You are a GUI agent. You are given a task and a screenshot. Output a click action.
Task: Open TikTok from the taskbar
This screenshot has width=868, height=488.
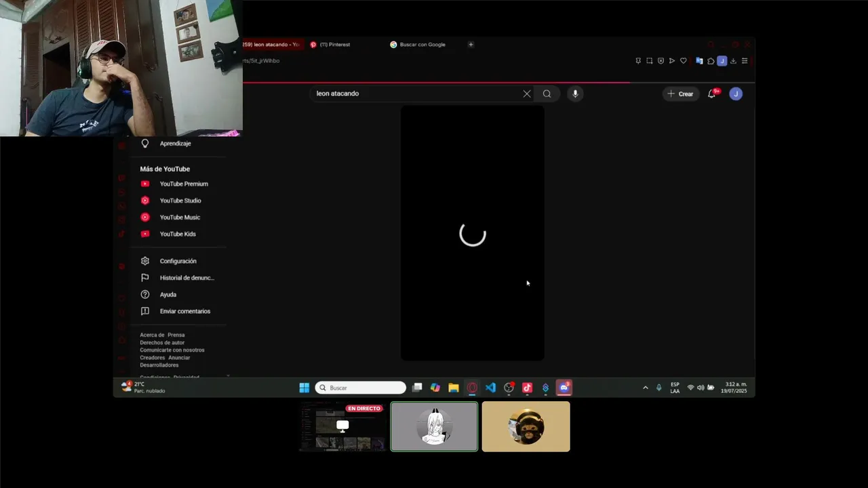pyautogui.click(x=527, y=388)
